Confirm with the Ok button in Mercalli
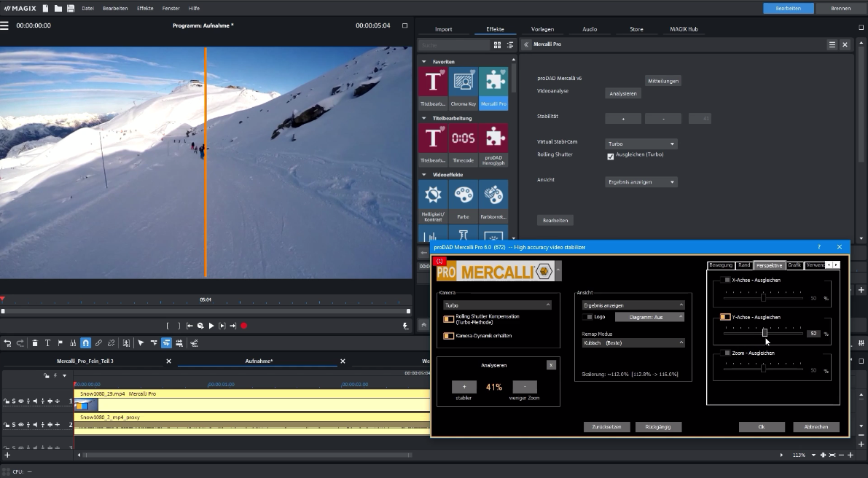868x478 pixels. pos(762,427)
